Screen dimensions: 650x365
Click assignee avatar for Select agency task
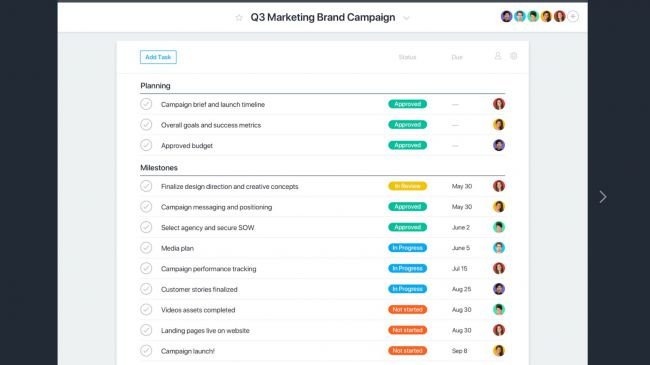[x=499, y=227]
